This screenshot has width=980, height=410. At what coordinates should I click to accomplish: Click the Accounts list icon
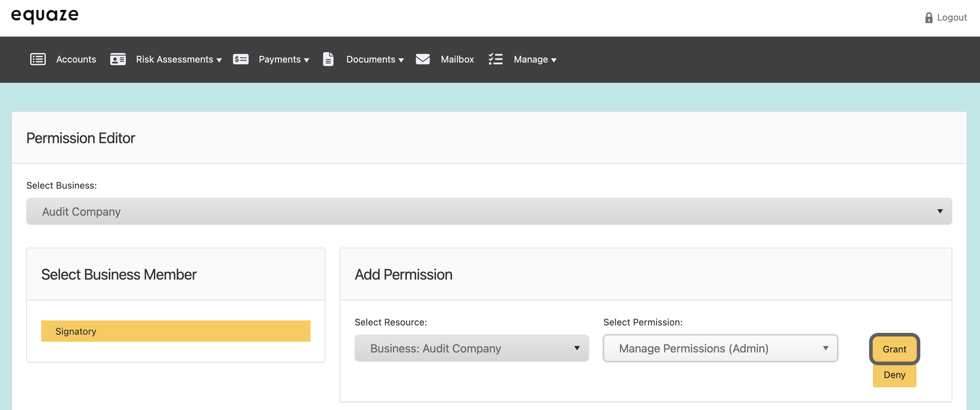[x=38, y=59]
